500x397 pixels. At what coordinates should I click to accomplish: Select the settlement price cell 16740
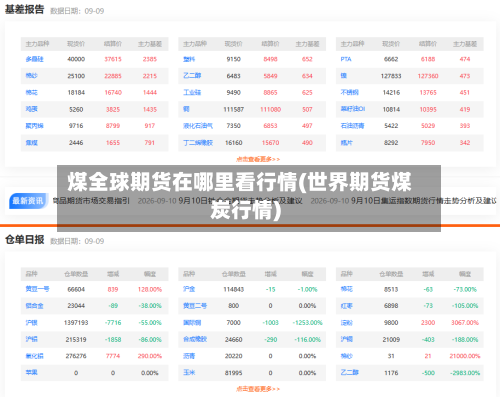(x=113, y=92)
